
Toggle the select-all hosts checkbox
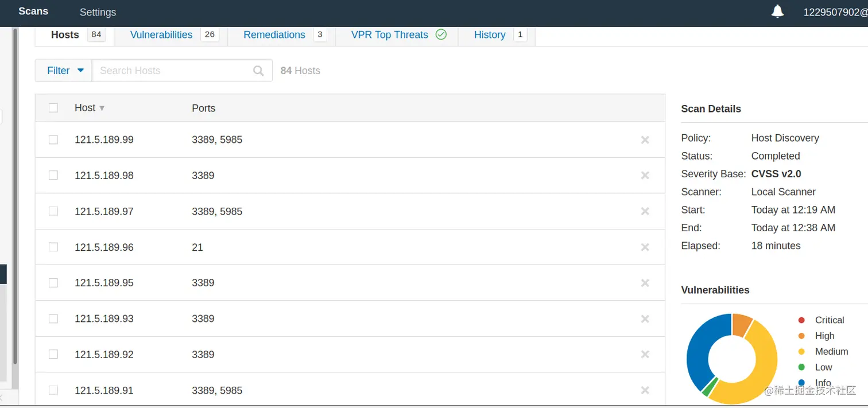coord(53,108)
